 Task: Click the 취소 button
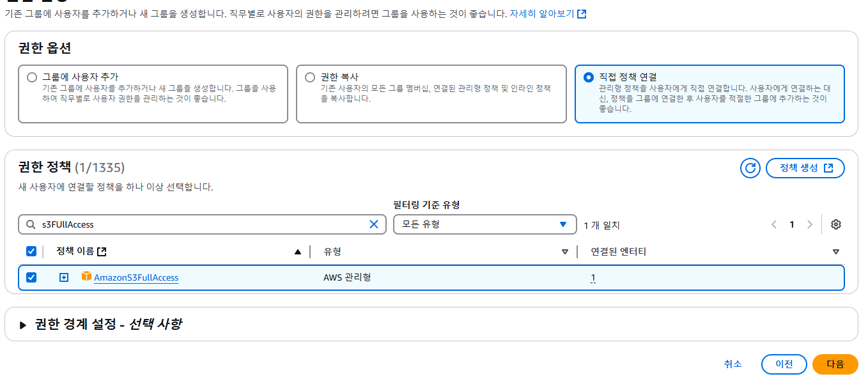733,364
